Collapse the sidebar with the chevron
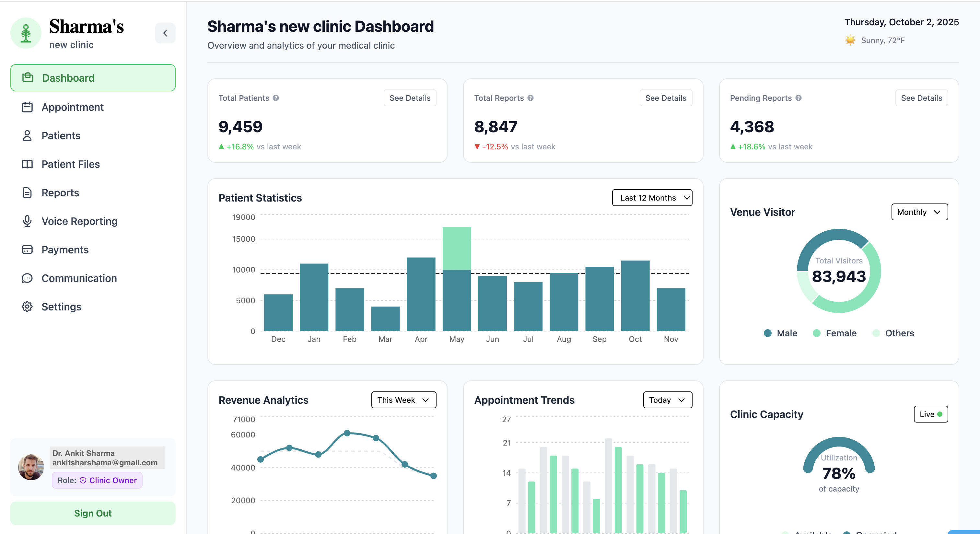 (x=165, y=33)
